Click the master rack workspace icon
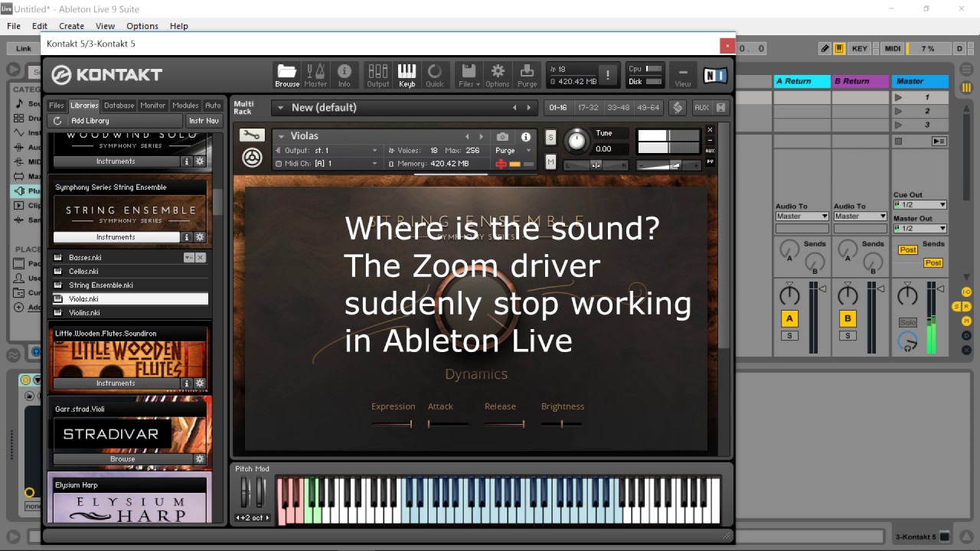 [678, 108]
